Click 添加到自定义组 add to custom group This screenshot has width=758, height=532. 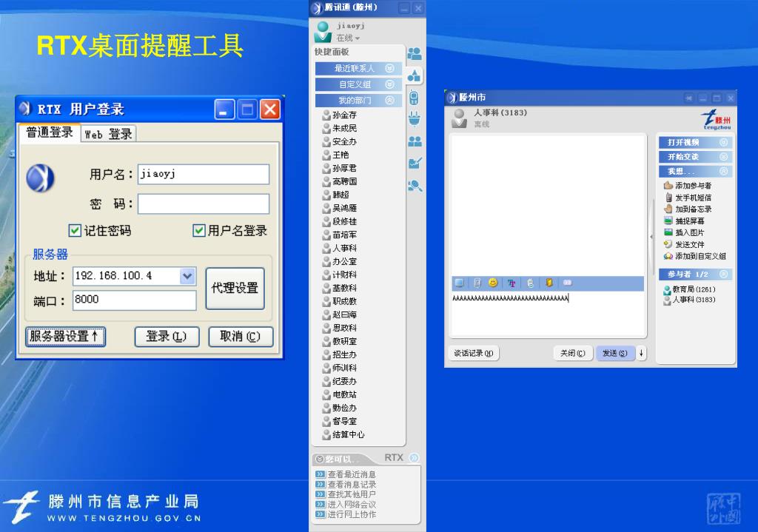click(x=694, y=256)
